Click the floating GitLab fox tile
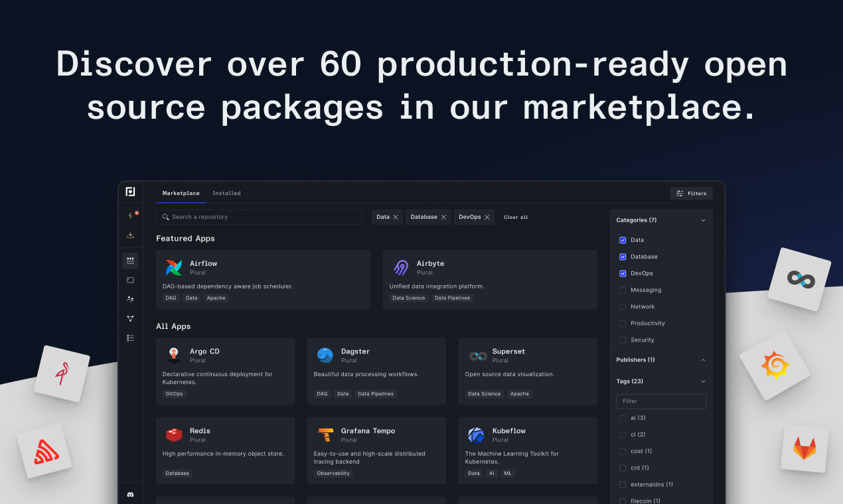 (805, 449)
